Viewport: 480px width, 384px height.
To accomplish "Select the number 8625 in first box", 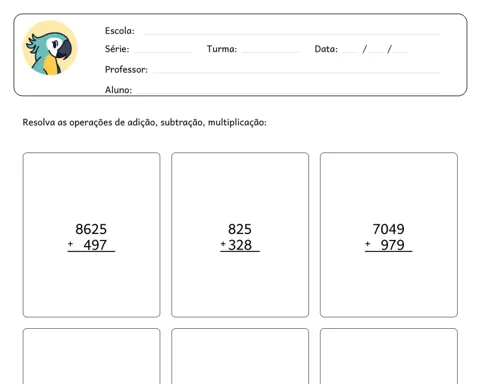I will pyautogui.click(x=91, y=229).
